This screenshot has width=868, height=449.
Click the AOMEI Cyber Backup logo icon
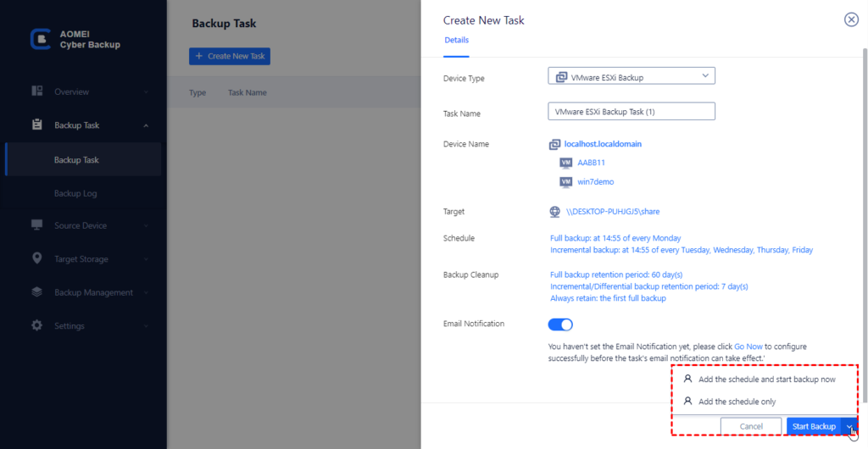click(39, 39)
